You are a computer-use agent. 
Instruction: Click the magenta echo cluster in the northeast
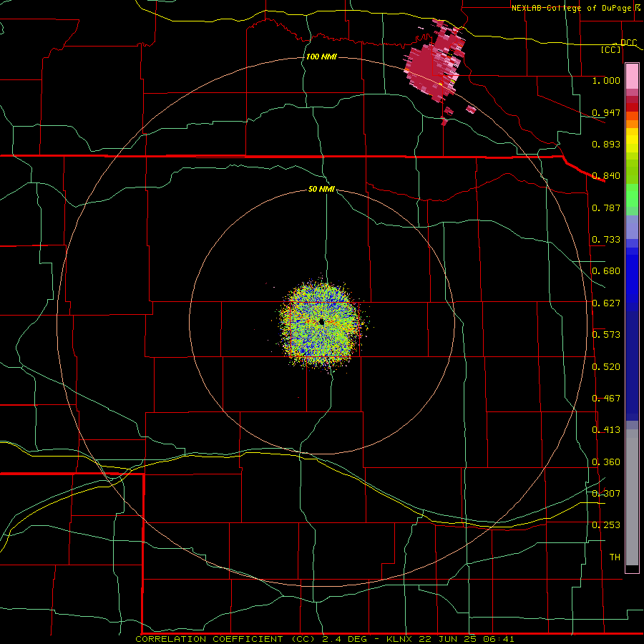(x=434, y=62)
